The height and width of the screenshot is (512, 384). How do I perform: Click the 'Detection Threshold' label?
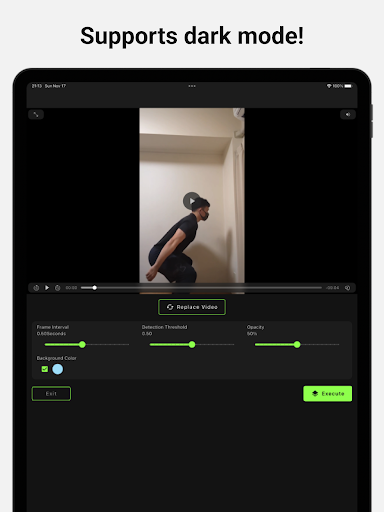point(164,327)
